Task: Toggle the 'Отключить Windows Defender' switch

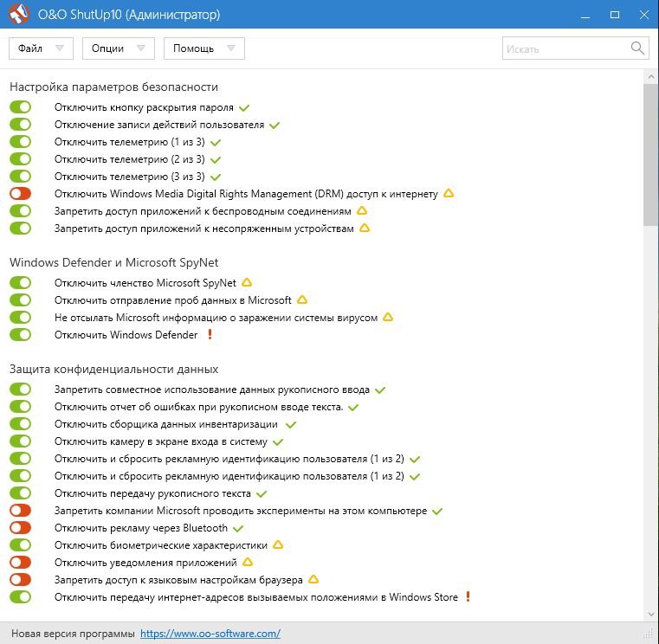Action: click(x=20, y=334)
